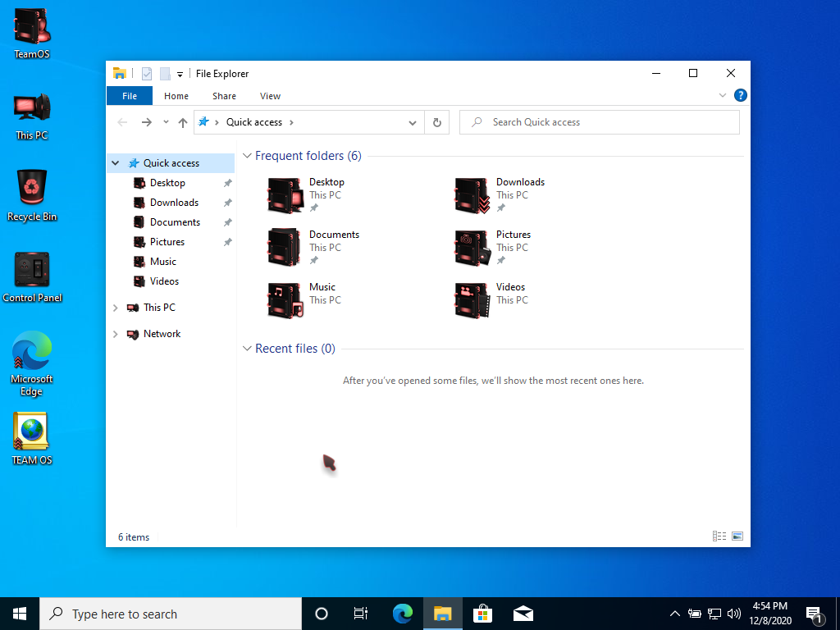Select the This PC desktop icon
The width and height of the screenshot is (840, 630).
32,116
